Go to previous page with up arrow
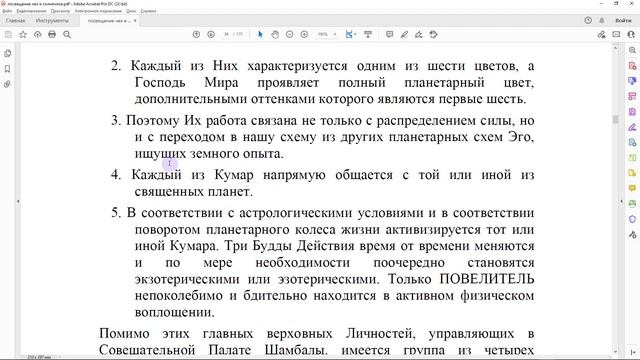The width and height of the screenshot is (640, 360). coord(196,35)
